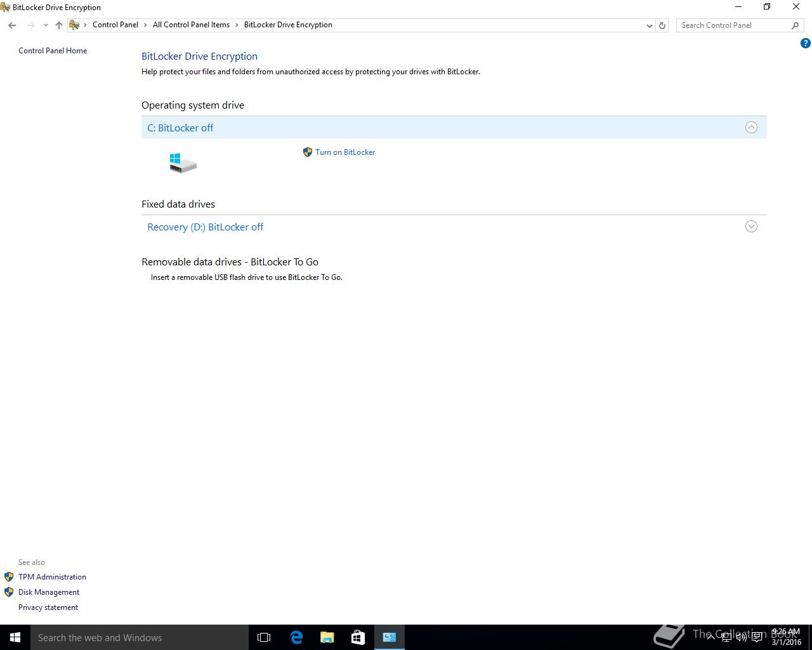The height and width of the screenshot is (650, 812).
Task: Click the Control Panel taskbar button
Action: [390, 637]
